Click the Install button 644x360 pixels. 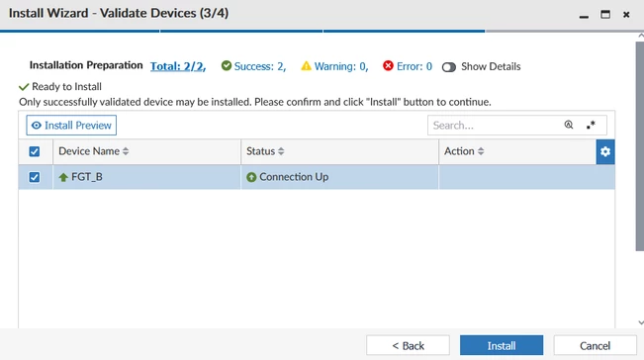502,345
